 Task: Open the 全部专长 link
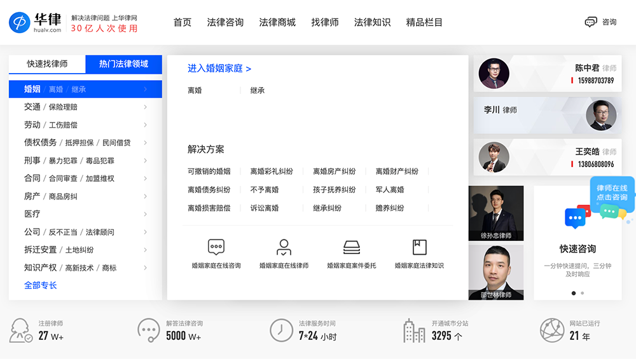point(41,285)
